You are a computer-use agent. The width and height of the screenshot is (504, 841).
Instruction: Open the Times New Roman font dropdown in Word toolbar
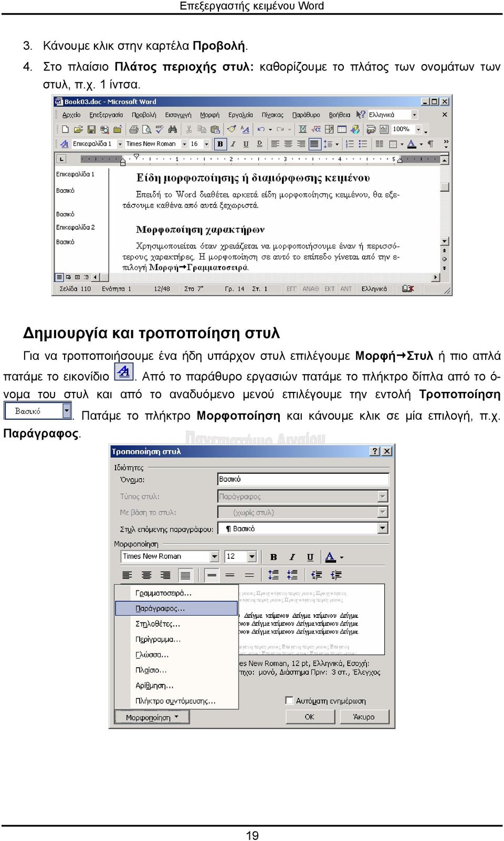[184, 144]
